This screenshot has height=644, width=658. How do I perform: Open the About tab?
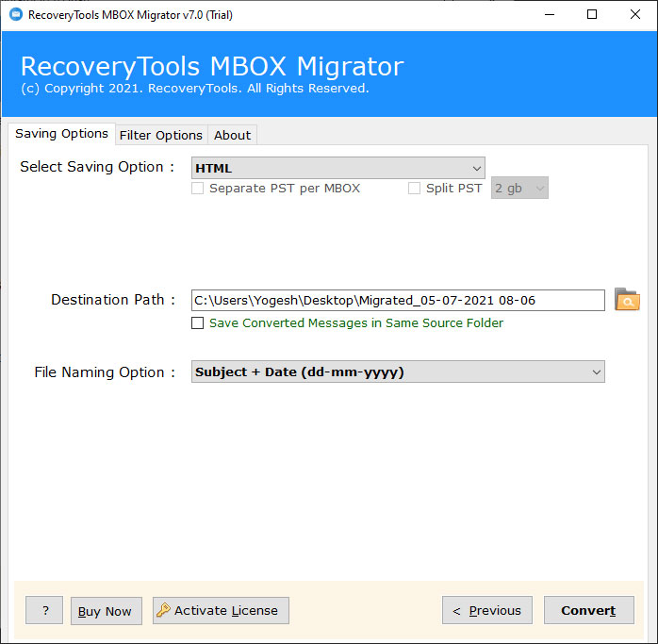tap(233, 135)
